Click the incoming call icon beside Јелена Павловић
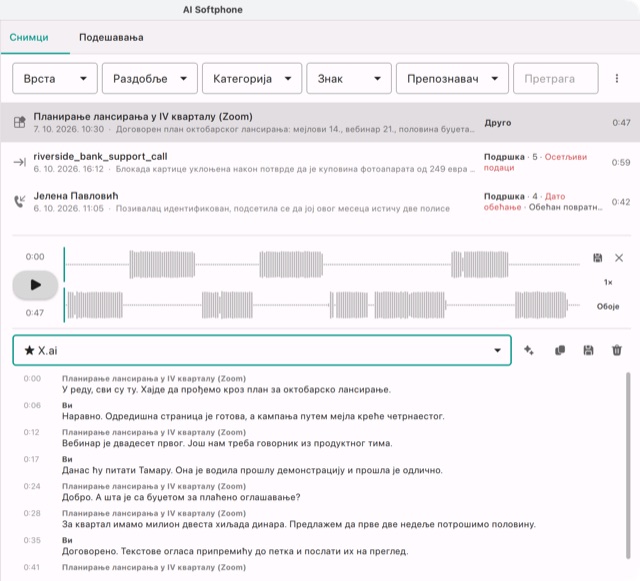The height and width of the screenshot is (581, 640). tap(20, 201)
